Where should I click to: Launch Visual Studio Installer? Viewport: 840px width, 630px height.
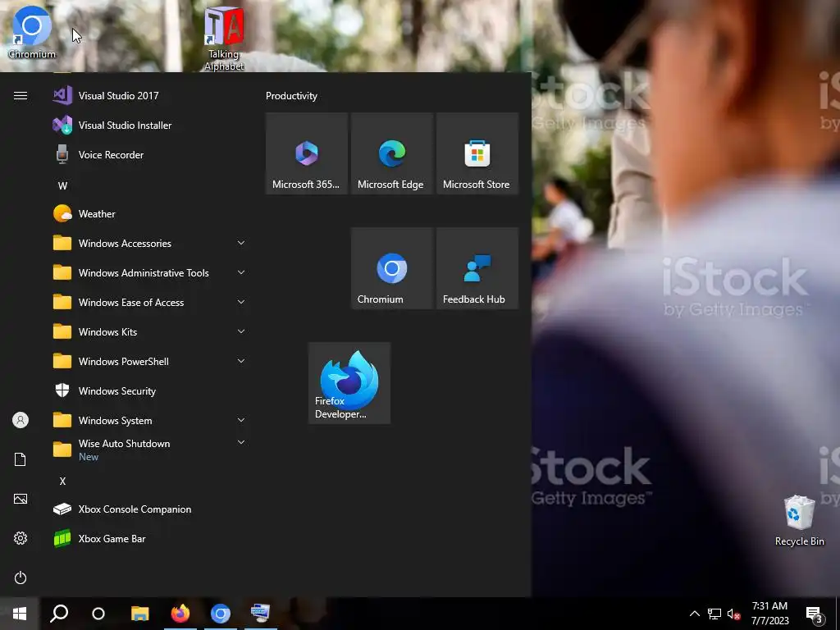point(149,126)
